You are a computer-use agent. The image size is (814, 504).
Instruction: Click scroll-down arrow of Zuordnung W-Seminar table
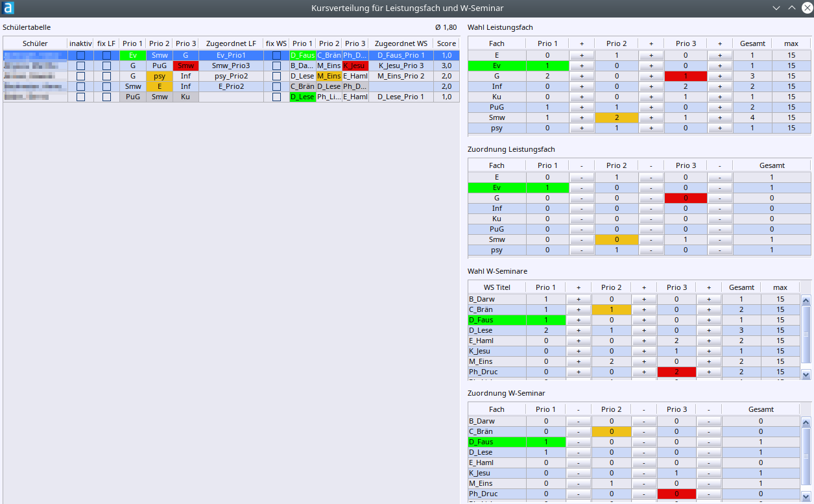click(x=806, y=497)
